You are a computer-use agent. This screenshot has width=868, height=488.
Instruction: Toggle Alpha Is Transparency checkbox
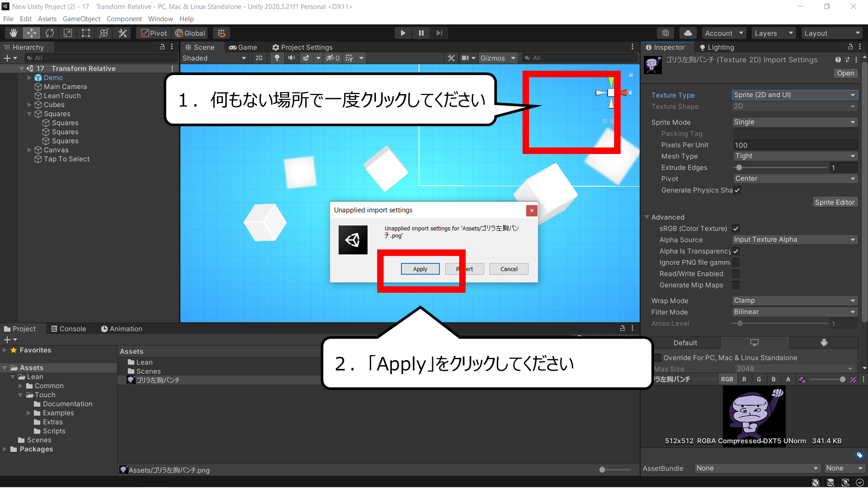click(736, 251)
